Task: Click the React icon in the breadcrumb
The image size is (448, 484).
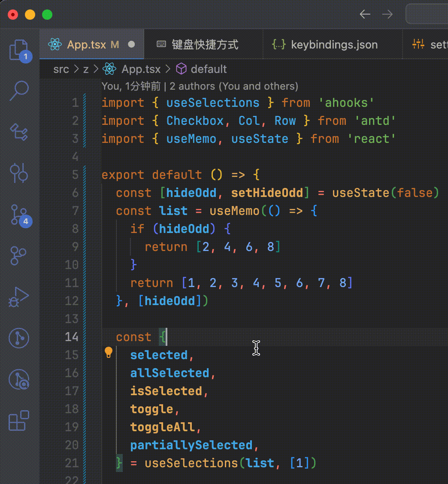Action: [109, 69]
